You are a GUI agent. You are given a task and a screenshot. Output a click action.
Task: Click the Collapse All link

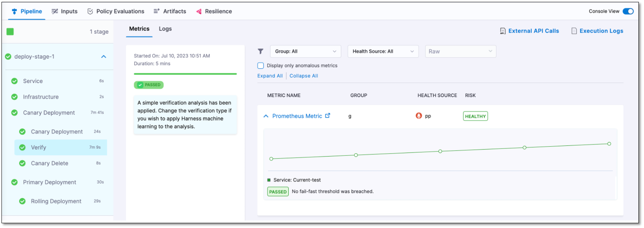pyautogui.click(x=303, y=76)
